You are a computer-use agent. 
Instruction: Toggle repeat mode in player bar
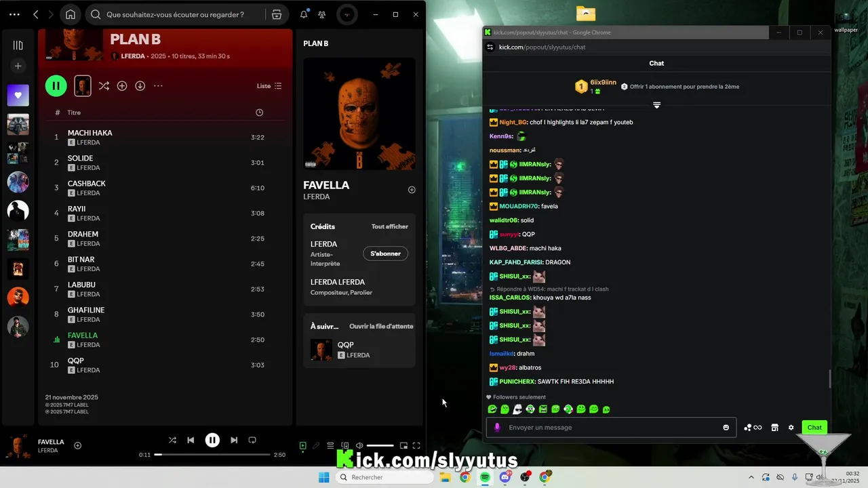pos(252,440)
